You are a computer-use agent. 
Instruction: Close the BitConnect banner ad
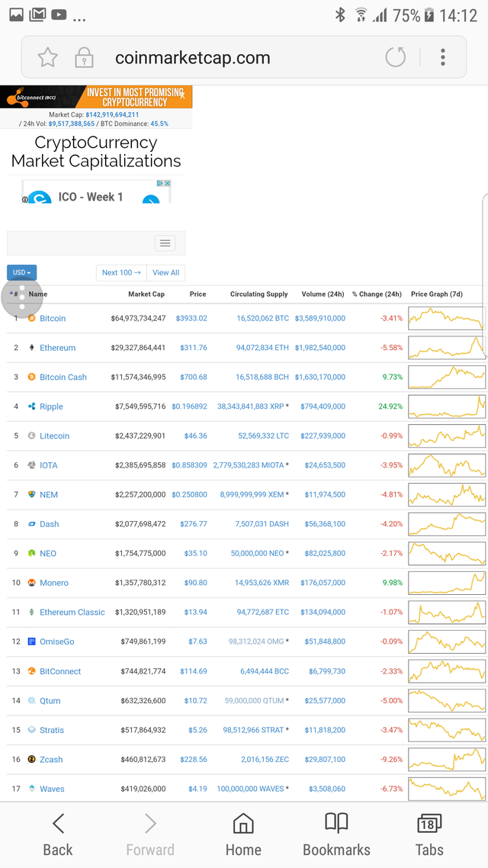pyautogui.click(x=182, y=96)
